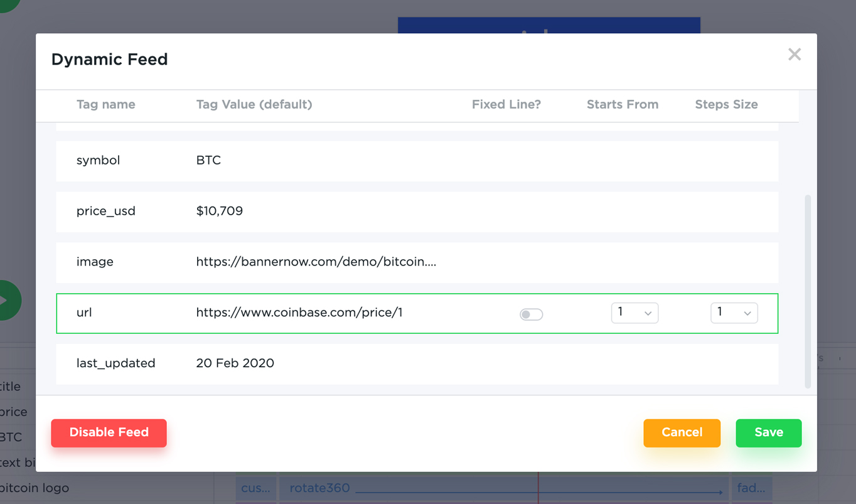
Task: Click the bitcoin logo layer name
Action: [35, 488]
